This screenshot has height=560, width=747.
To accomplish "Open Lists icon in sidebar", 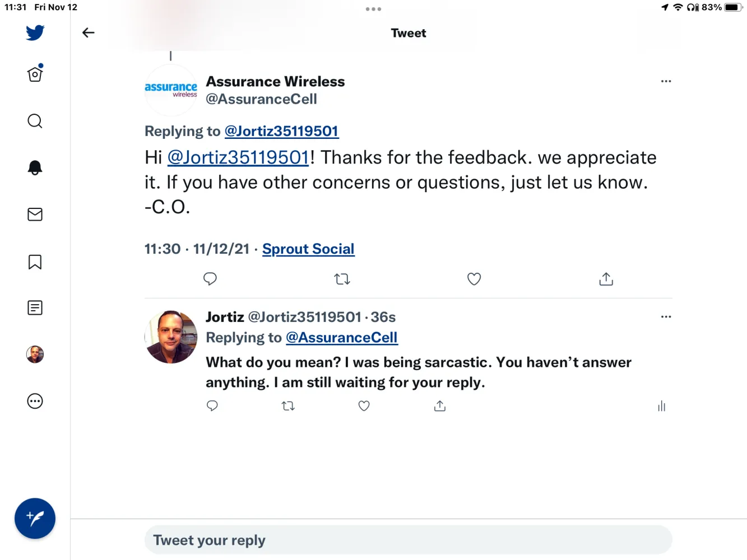I will [35, 307].
